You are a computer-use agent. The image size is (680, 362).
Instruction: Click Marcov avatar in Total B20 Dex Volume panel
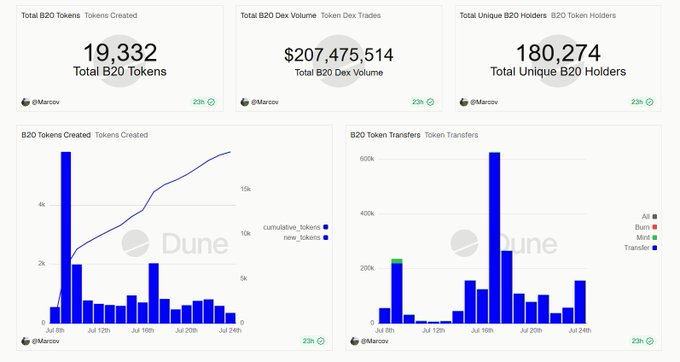pos(245,102)
